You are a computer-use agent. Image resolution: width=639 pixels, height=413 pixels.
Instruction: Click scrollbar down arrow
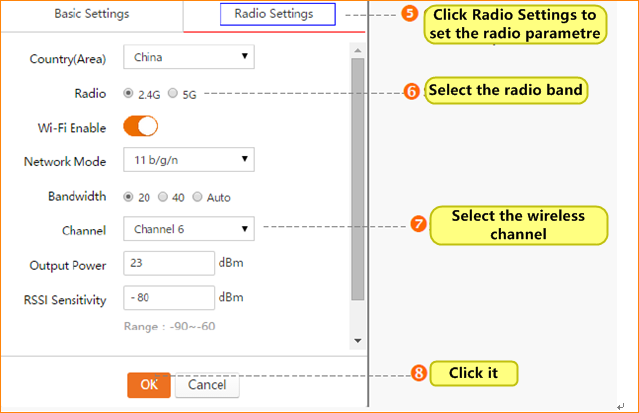[359, 340]
